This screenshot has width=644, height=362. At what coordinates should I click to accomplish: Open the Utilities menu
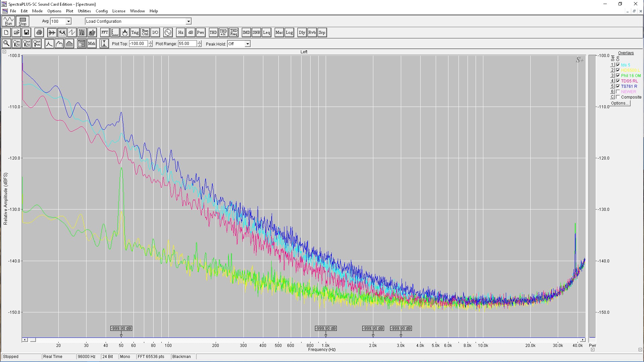click(x=84, y=11)
